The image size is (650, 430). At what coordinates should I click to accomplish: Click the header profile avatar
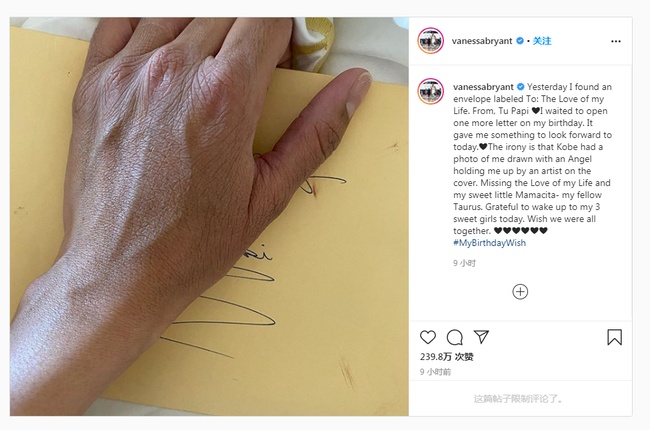coord(431,41)
